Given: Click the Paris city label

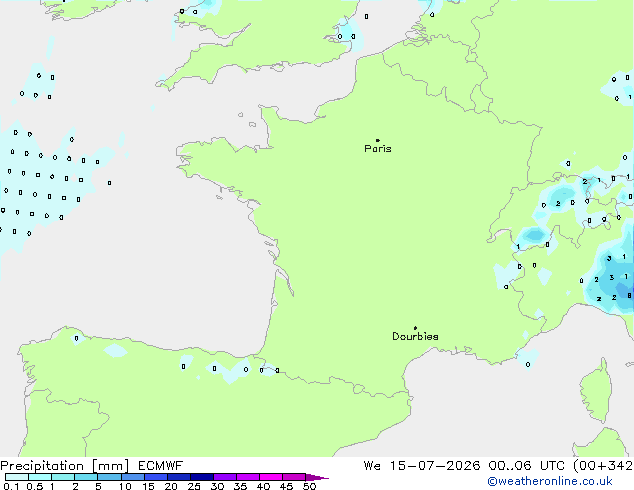Looking at the screenshot, I should [378, 149].
